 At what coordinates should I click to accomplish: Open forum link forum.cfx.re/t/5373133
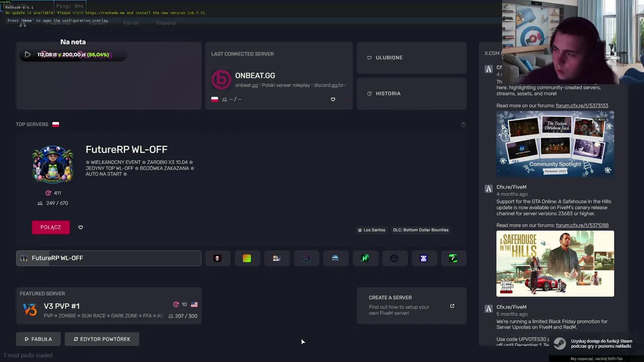[582, 106]
